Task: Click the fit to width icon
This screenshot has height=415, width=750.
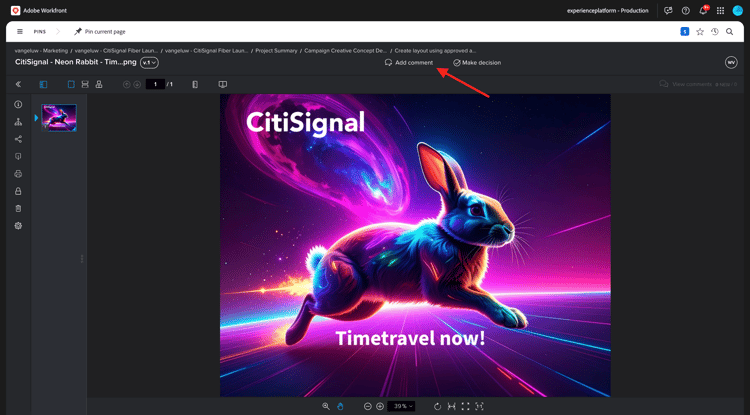Action: click(x=452, y=406)
